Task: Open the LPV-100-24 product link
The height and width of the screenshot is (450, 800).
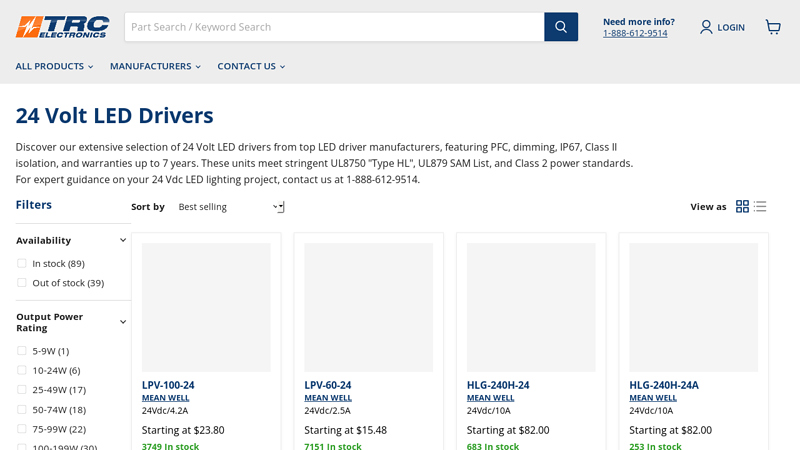Action: pyautogui.click(x=168, y=385)
